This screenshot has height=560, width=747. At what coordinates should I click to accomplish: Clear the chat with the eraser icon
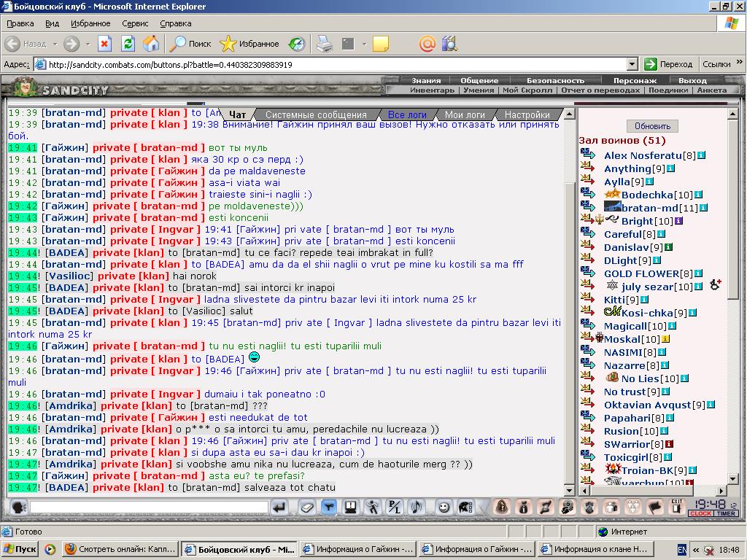point(307,507)
